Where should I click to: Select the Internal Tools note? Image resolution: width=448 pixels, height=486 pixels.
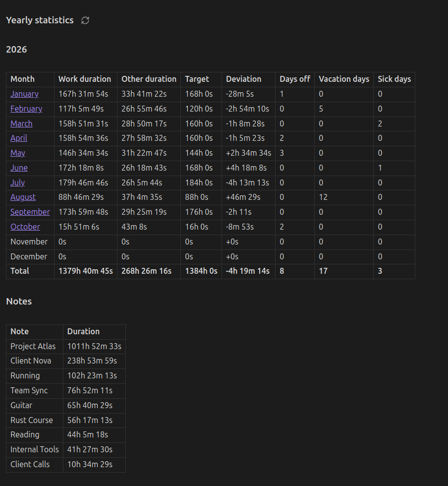click(35, 450)
